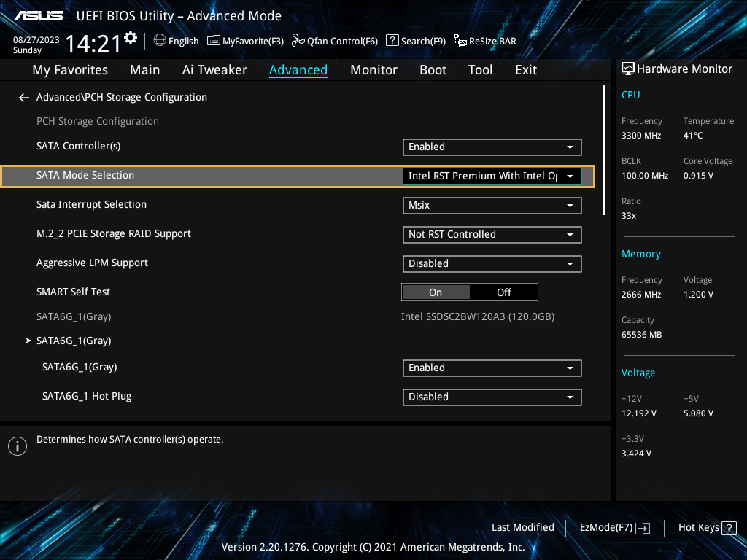747x560 pixels.
Task: Select Sata Interrupt Selection label
Action: point(91,204)
